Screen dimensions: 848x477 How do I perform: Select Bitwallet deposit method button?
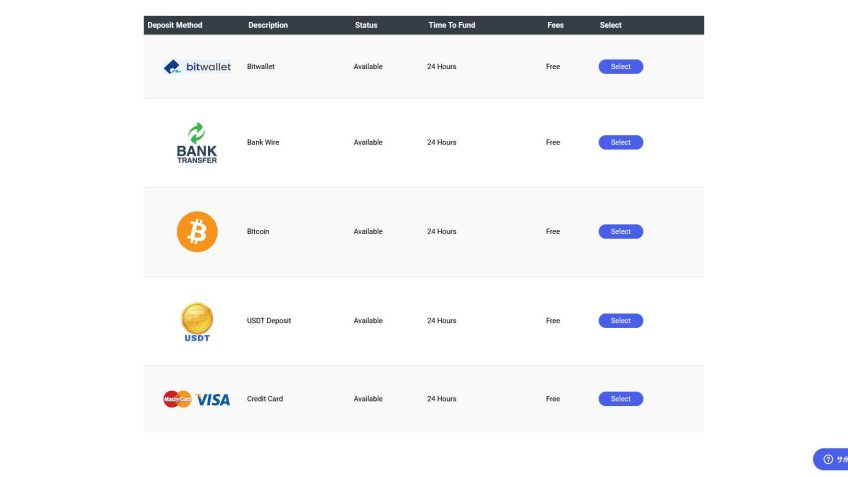point(620,67)
